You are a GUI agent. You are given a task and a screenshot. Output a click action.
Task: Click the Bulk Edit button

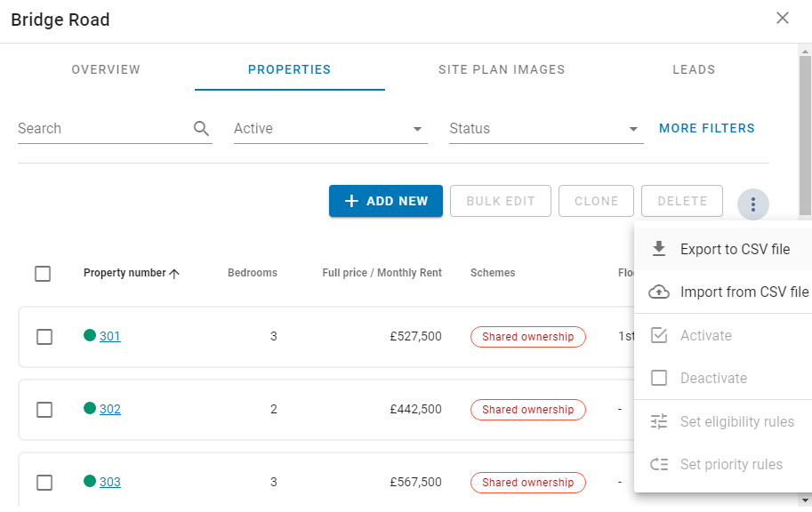coord(500,201)
